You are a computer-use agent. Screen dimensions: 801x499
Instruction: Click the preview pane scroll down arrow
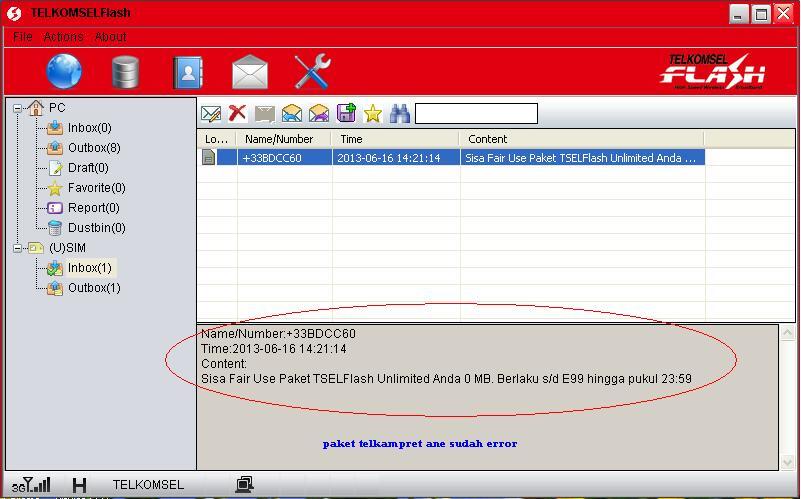787,462
